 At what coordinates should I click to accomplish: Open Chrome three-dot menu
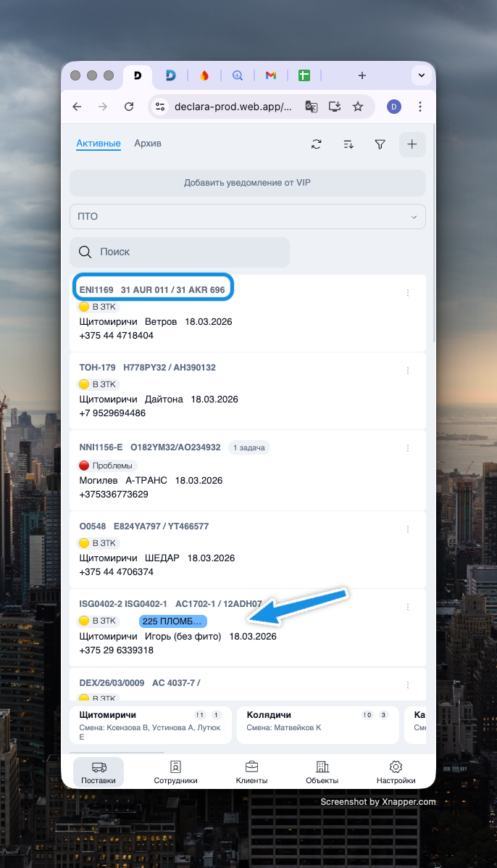tap(420, 107)
